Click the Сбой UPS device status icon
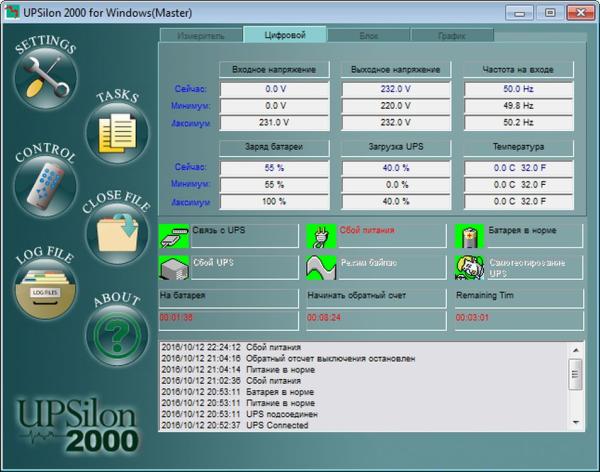 click(x=174, y=268)
